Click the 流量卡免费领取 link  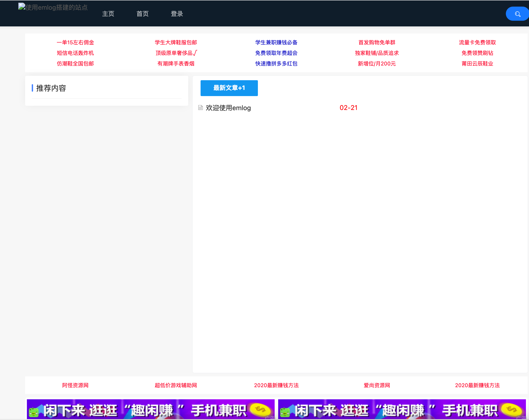pyautogui.click(x=477, y=43)
